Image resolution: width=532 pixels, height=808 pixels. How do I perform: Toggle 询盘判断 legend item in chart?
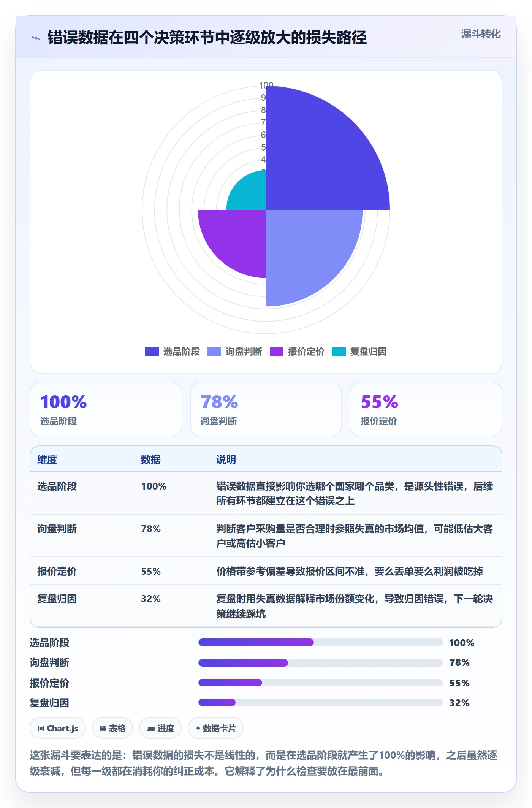(x=235, y=352)
